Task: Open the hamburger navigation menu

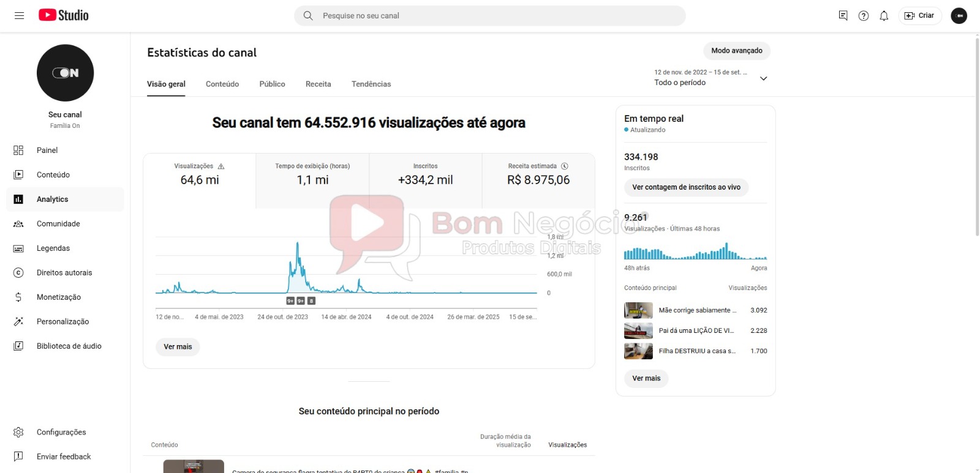Action: click(19, 15)
